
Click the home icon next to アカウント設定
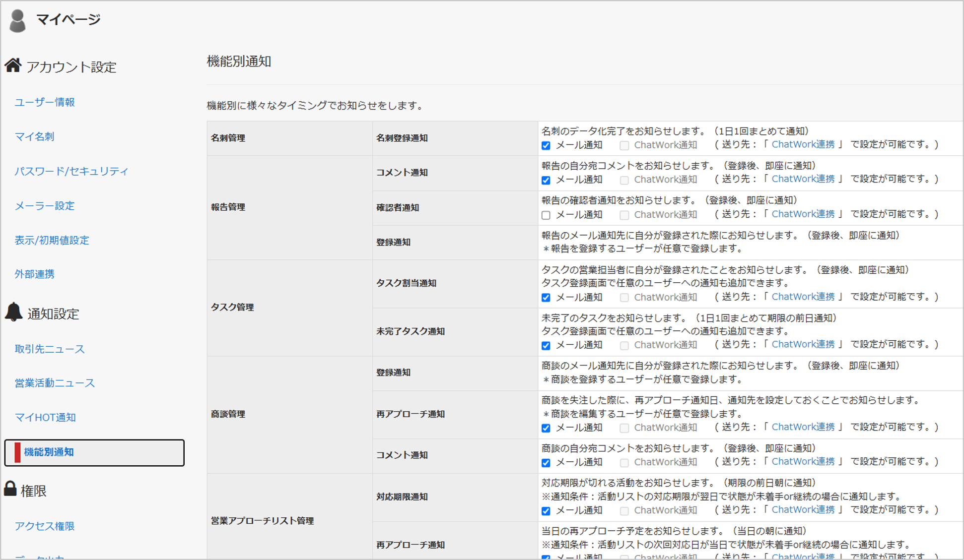13,65
